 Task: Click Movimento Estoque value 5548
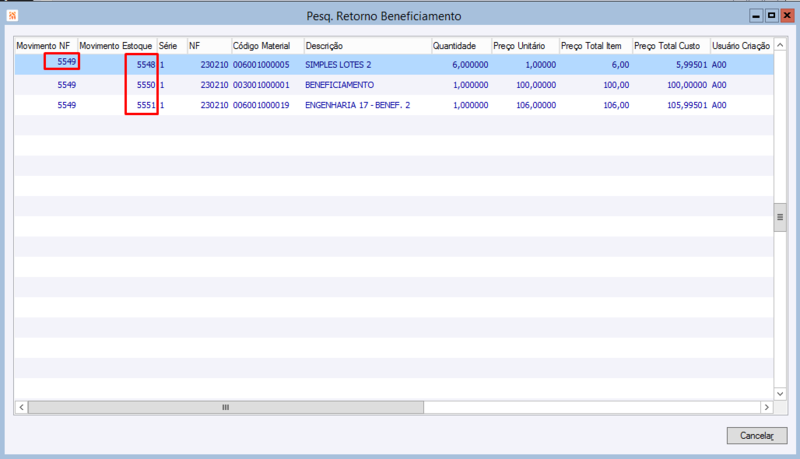click(x=146, y=65)
